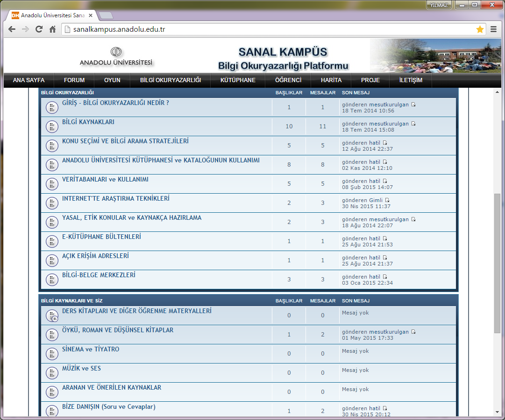
Task: Click the Home icon in browser toolbar
Action: click(53, 29)
